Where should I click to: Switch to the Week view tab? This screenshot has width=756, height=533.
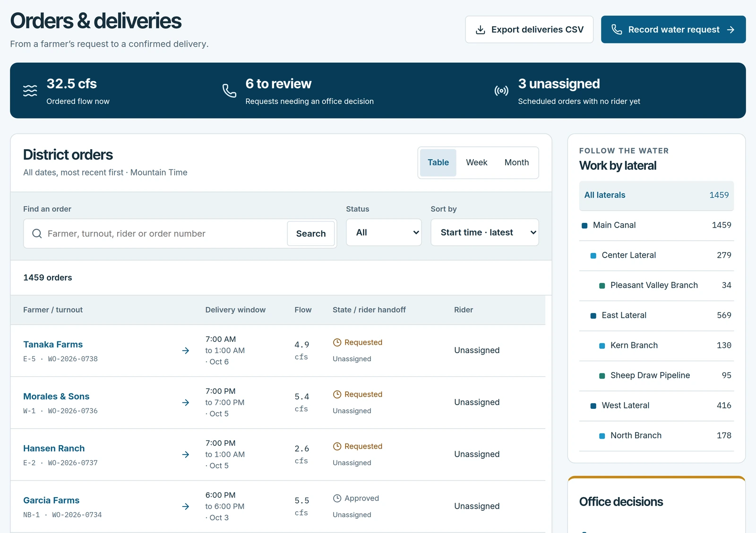pos(476,162)
